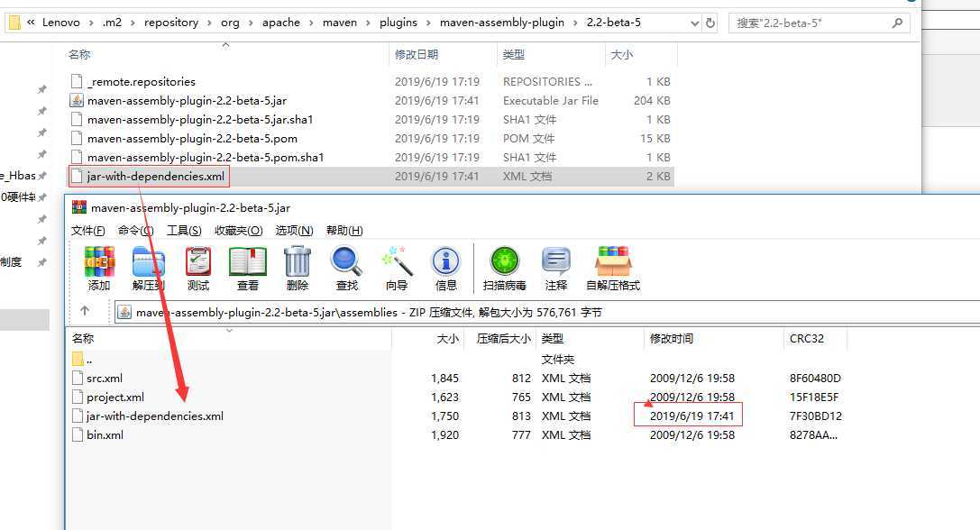
Task: Expand the Explorer address bar history dropdown
Action: tap(694, 23)
